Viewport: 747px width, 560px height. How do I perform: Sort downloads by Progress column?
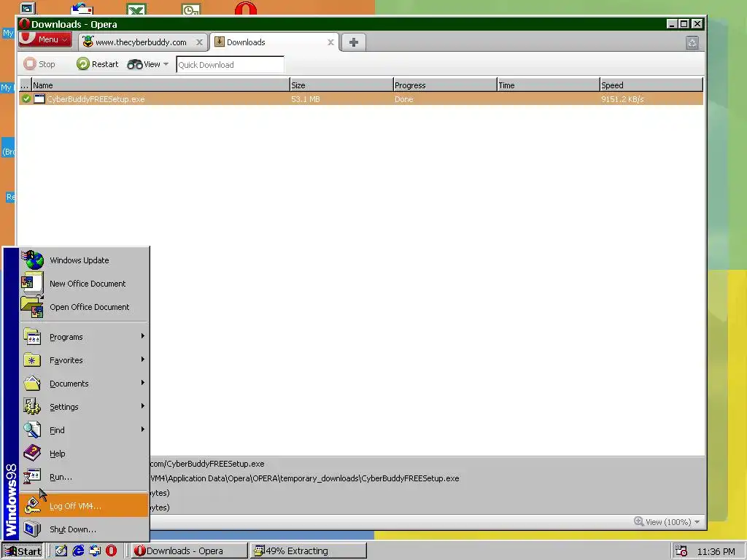[445, 85]
